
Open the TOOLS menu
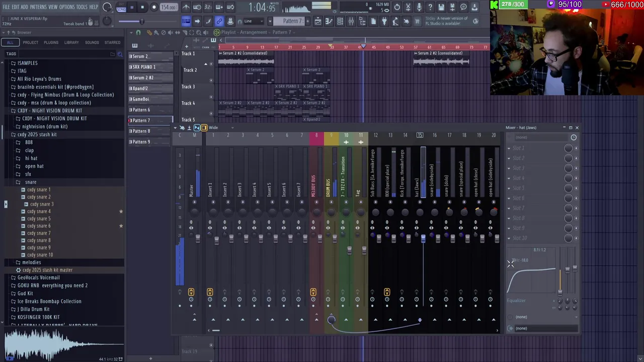click(82, 7)
